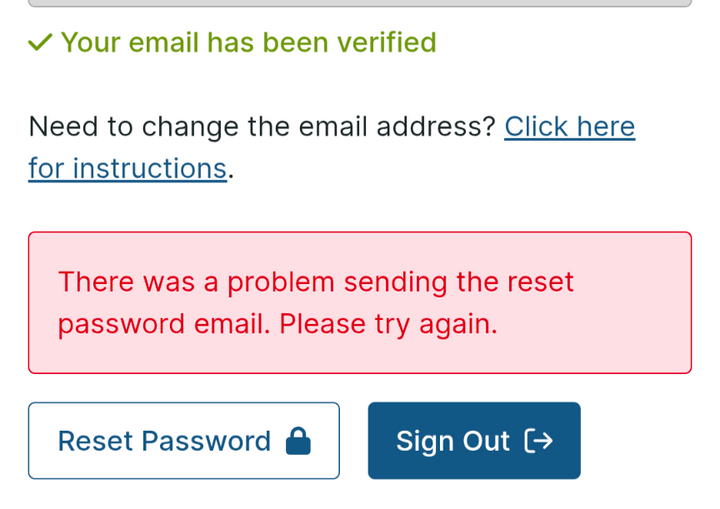Viewport: 720px width, 509px height.
Task: Click the "Sign Out" button label
Action: click(x=453, y=441)
